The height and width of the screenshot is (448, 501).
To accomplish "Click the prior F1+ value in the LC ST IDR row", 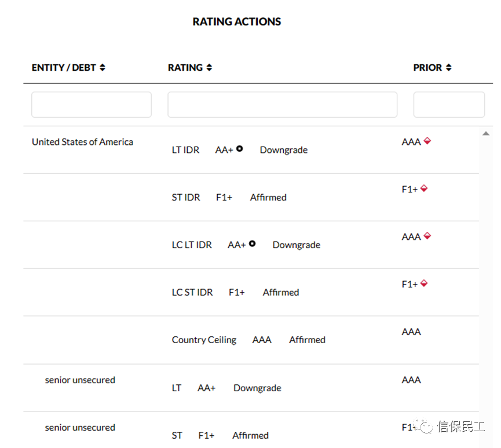I will pyautogui.click(x=409, y=285).
